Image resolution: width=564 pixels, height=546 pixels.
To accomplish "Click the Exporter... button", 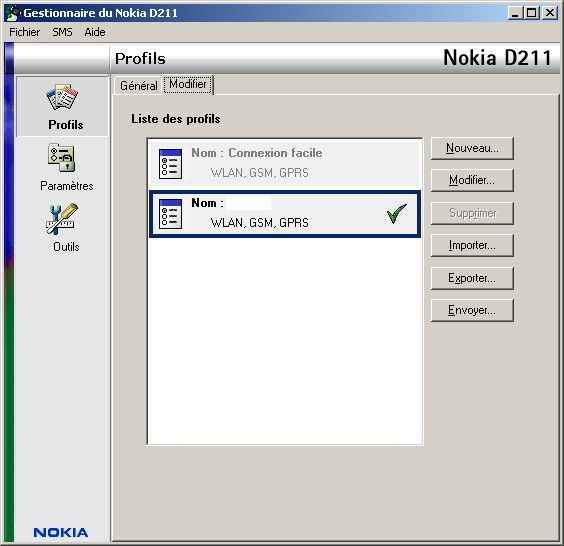I will [472, 278].
